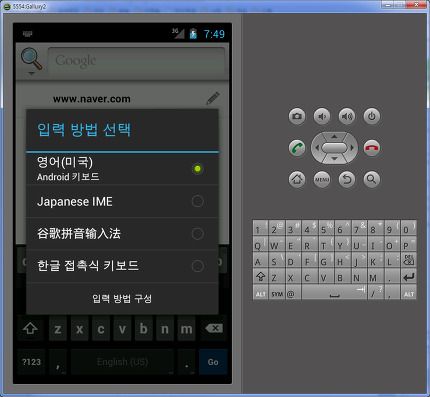
Task: Tap the pencil edit icon beside www.naver.com
Action: (x=213, y=98)
